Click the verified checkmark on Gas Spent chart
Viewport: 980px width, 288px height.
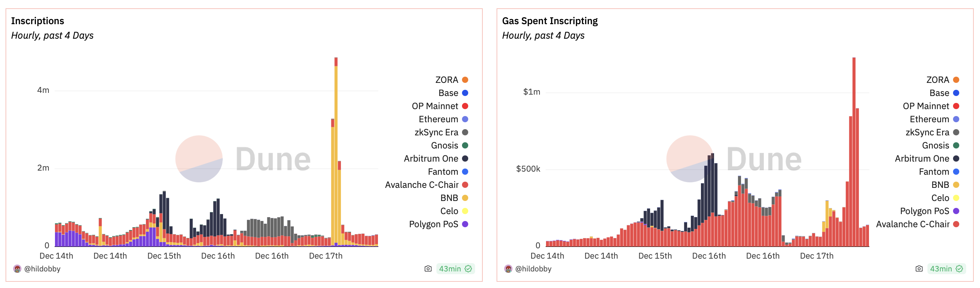960,269
